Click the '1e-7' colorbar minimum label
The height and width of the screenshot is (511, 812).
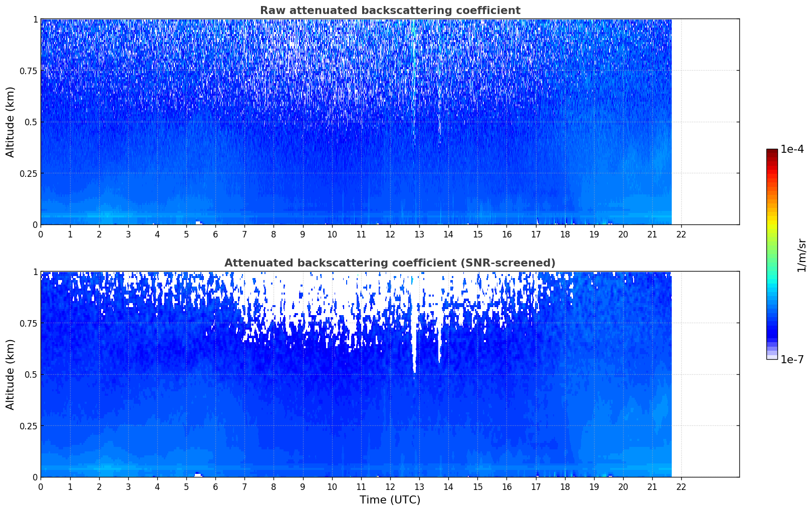(792, 359)
